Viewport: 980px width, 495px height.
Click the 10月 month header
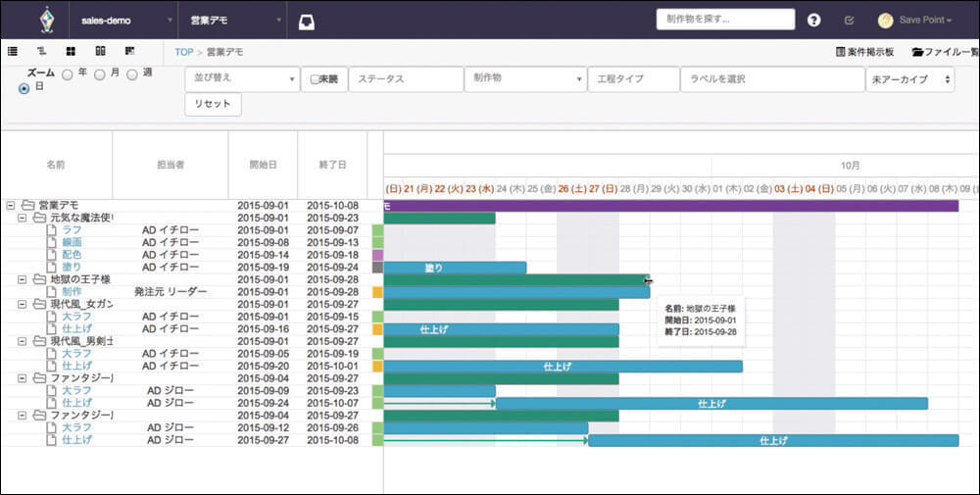[850, 166]
